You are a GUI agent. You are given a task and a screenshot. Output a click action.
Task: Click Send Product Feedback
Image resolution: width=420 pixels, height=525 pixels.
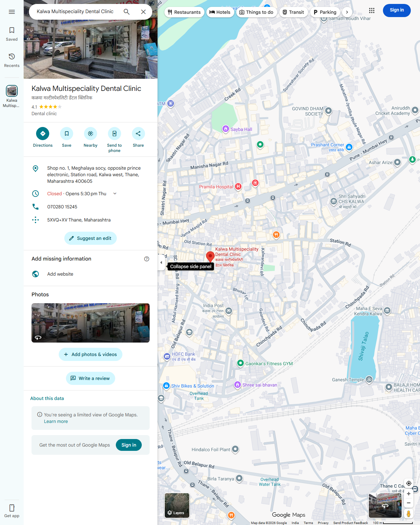[350, 523]
